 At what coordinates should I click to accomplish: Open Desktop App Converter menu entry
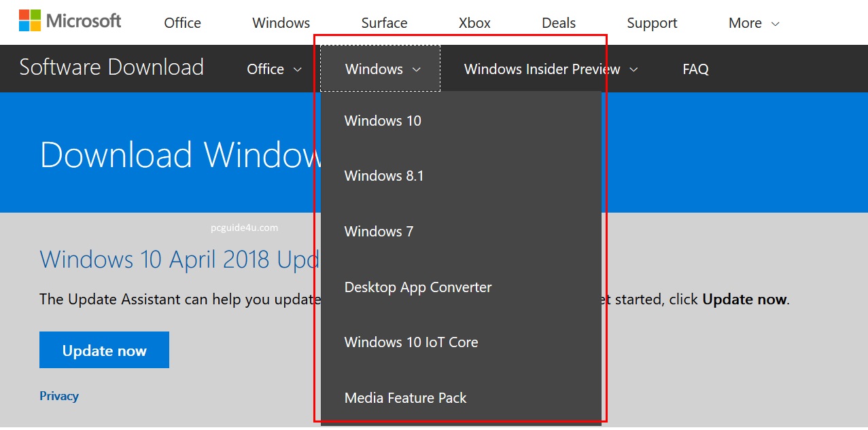point(418,287)
